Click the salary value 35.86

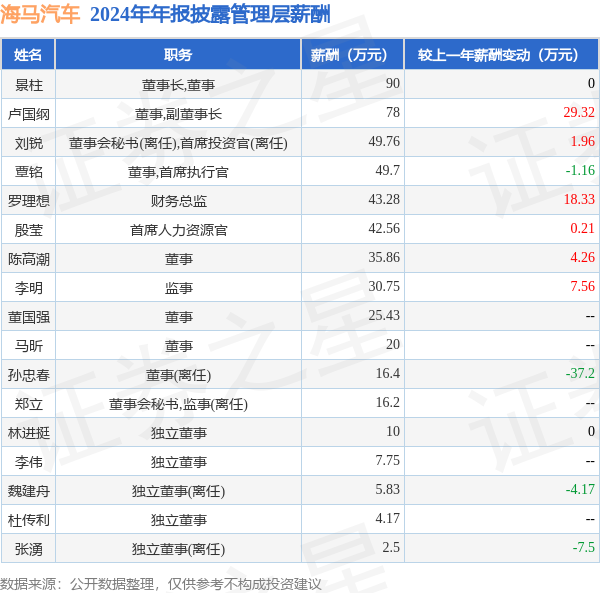(x=384, y=257)
